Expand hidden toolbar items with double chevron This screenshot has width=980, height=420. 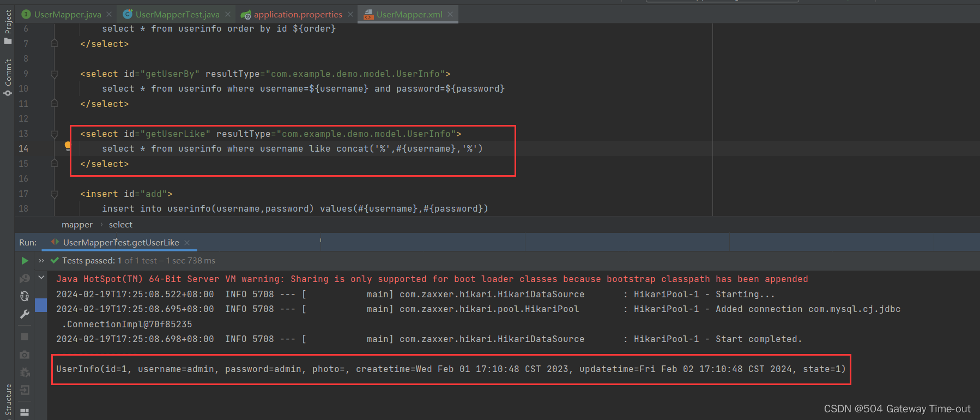pyautogui.click(x=41, y=261)
